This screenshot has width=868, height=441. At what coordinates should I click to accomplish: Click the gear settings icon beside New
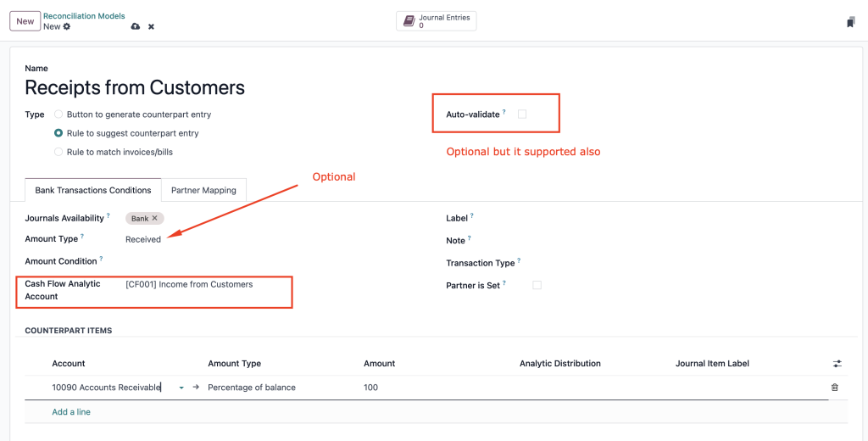point(67,26)
